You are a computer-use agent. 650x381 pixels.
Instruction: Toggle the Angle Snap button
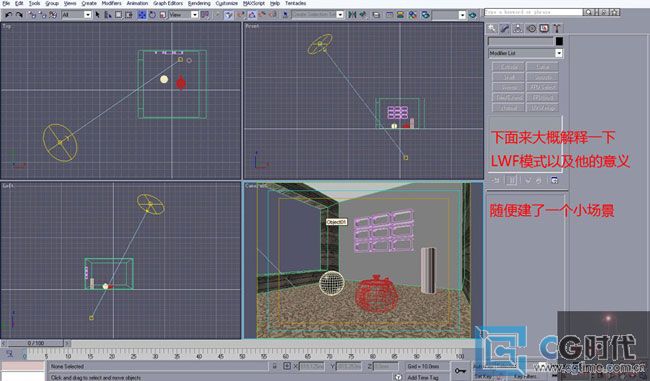(251, 15)
